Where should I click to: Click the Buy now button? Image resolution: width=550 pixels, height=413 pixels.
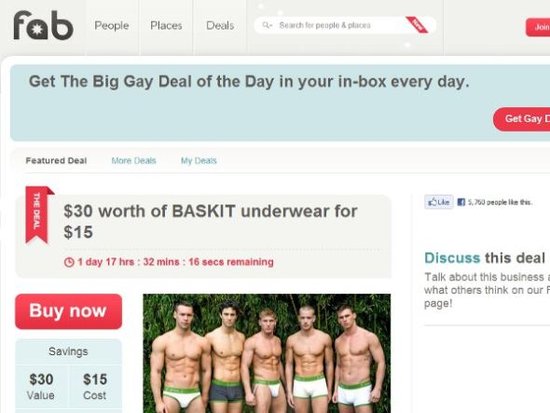pyautogui.click(x=68, y=312)
